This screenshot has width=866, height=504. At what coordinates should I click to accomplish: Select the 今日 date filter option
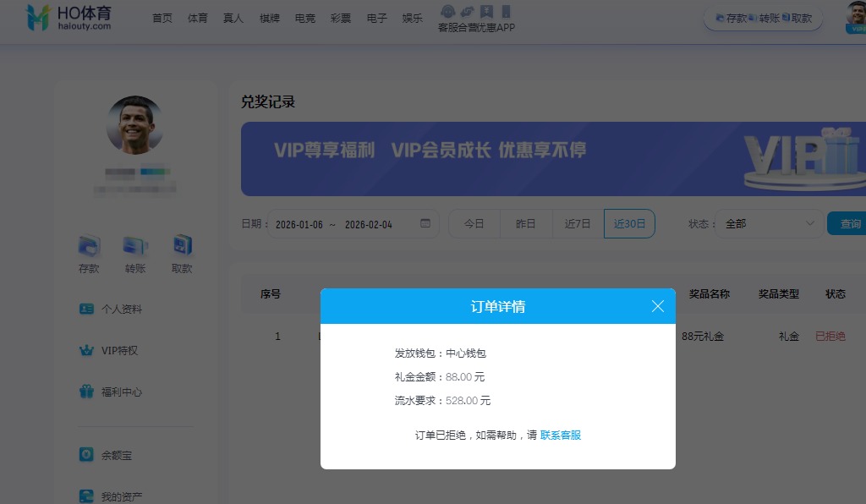coord(474,223)
